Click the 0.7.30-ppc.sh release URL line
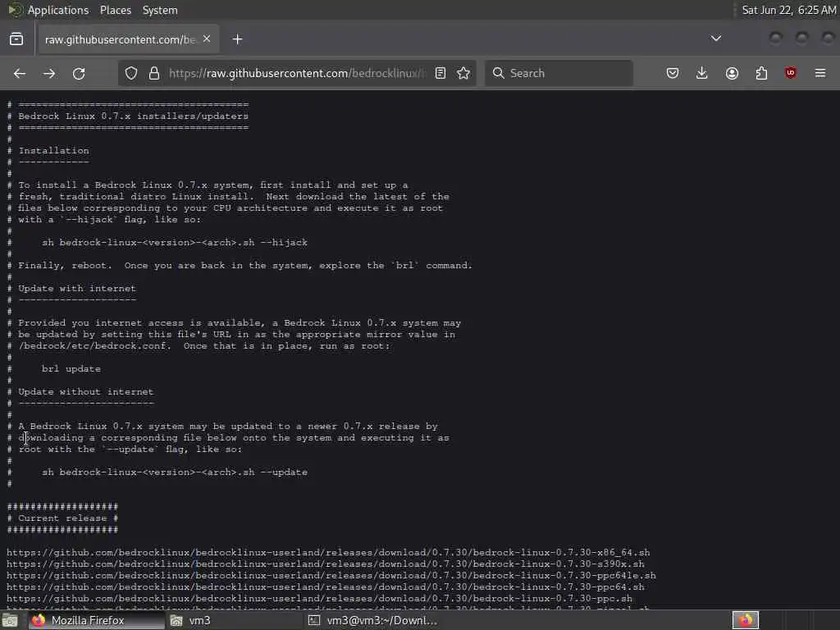The height and width of the screenshot is (630, 840). click(x=319, y=598)
